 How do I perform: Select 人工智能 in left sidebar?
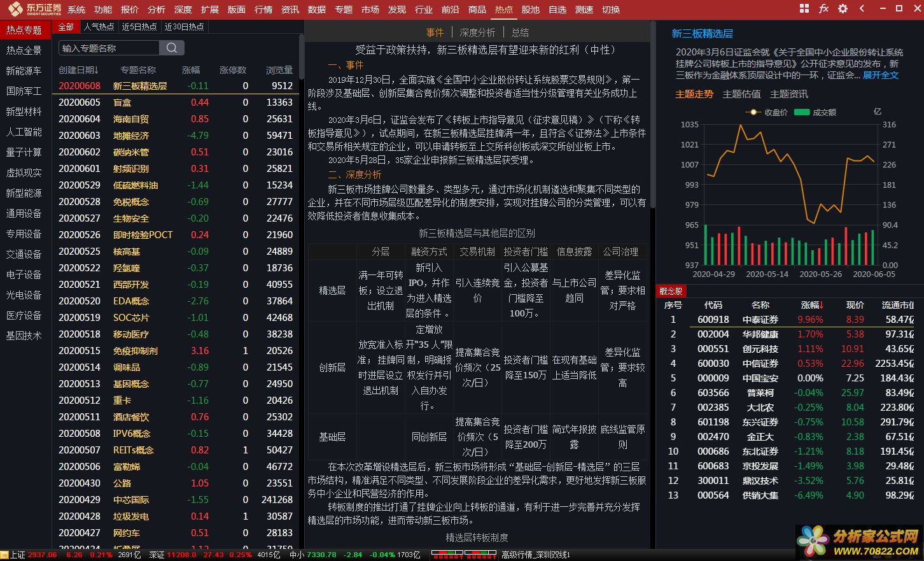tap(24, 132)
